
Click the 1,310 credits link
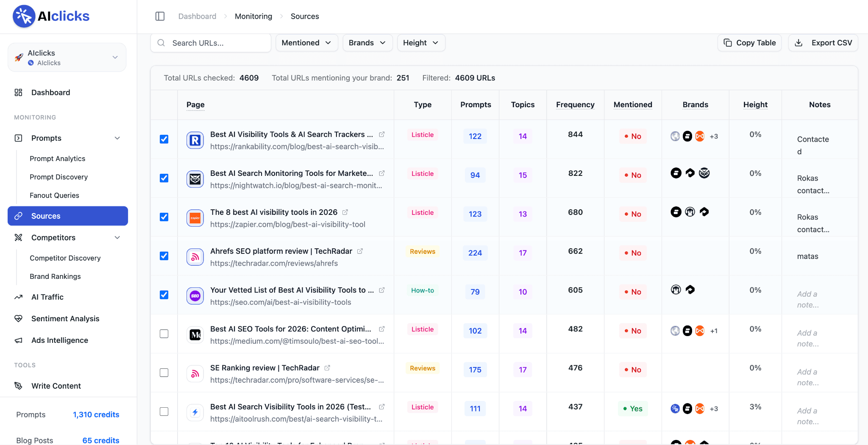coord(96,414)
